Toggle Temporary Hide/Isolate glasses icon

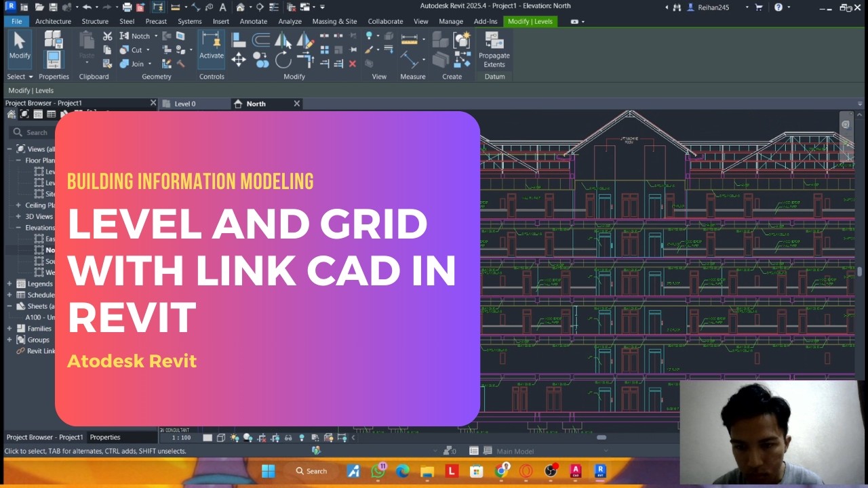288,438
